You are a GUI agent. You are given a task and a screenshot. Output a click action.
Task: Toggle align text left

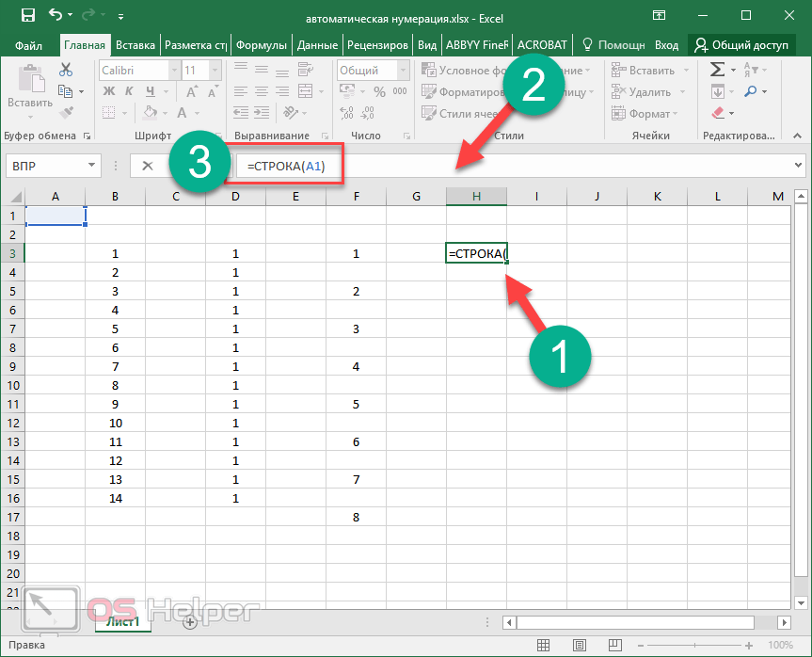(240, 91)
